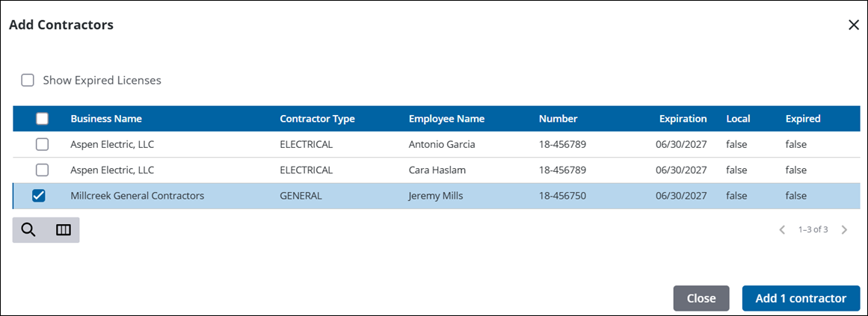Close the Add Contractors dialog with X
Viewport: 868px width, 316px height.
(854, 25)
